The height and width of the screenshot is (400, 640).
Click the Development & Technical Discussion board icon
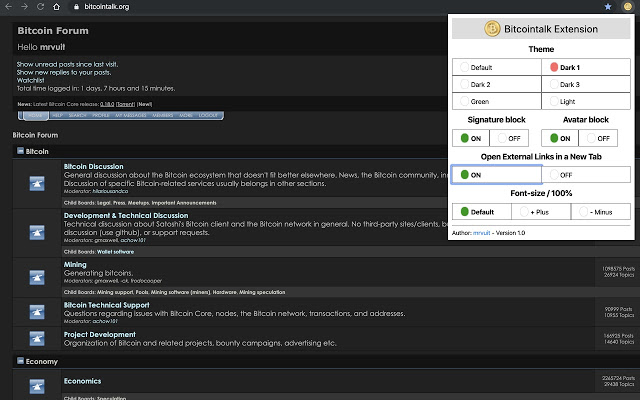[x=37, y=233]
